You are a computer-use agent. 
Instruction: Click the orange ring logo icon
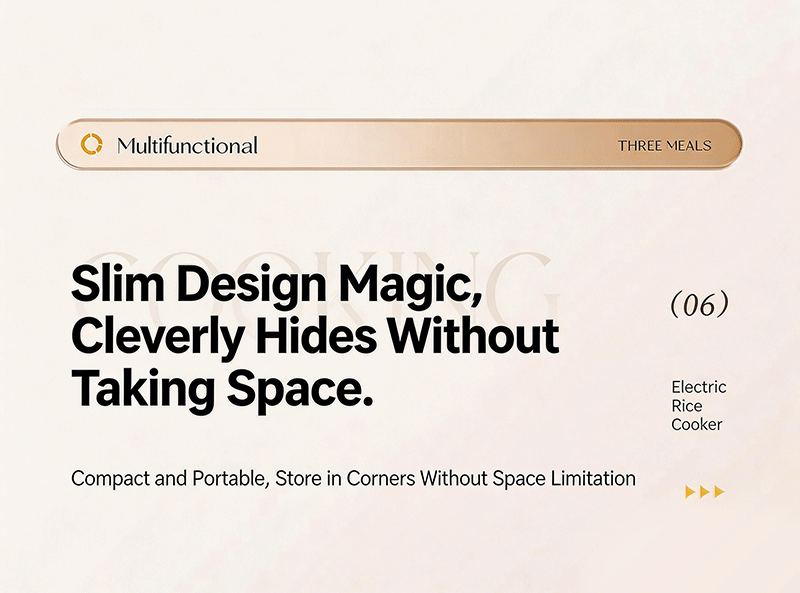91,145
